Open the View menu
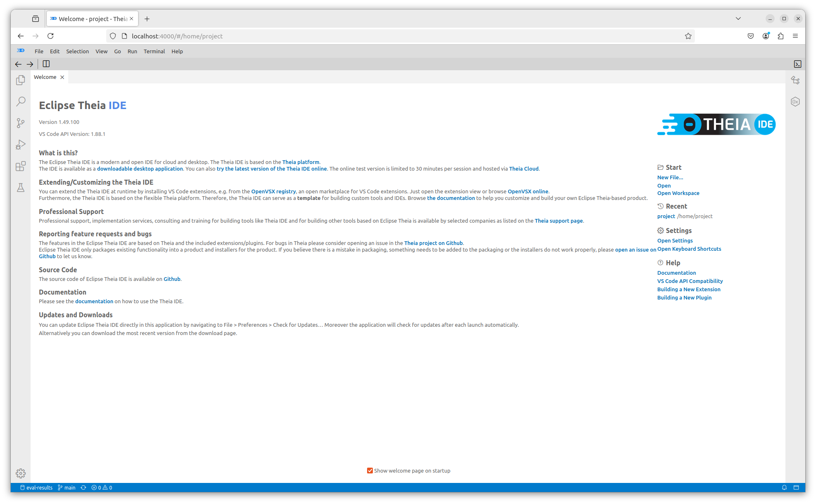 [101, 51]
